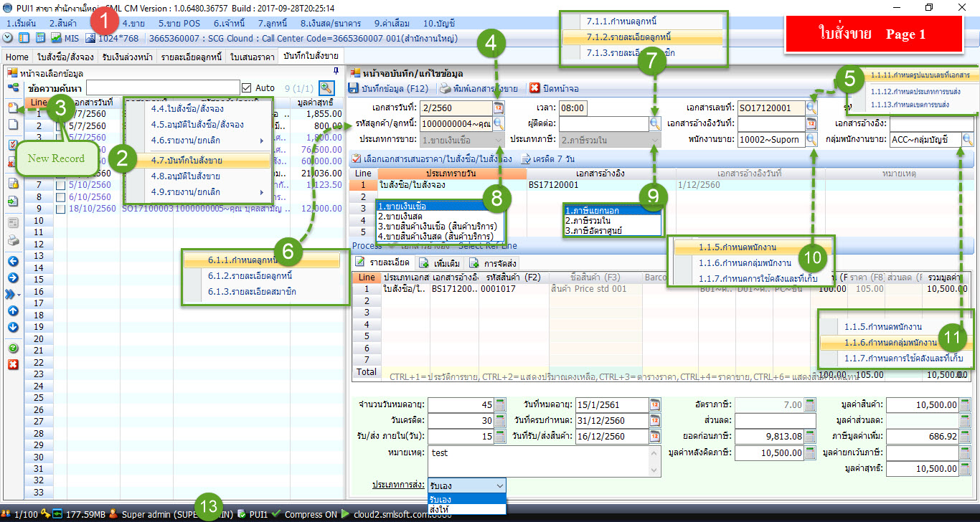Screen dimensions: 980x522
Task: Open contact lookup beside ผู้ติดต่อ field
Action: pos(655,123)
